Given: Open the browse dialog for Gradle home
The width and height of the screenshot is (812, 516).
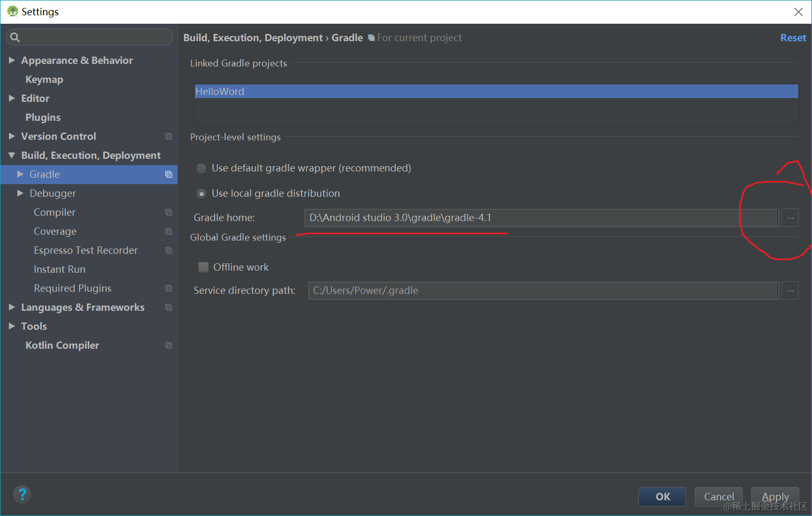Looking at the screenshot, I should [x=790, y=217].
